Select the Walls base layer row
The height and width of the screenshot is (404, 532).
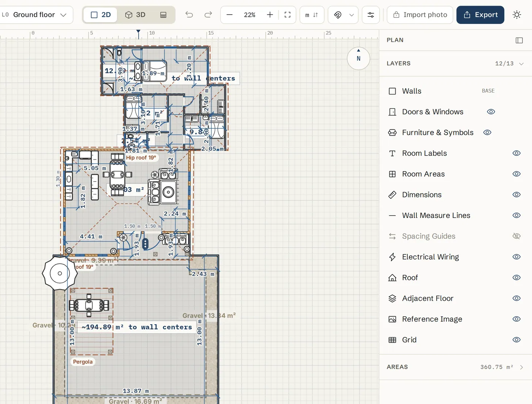tap(456, 91)
